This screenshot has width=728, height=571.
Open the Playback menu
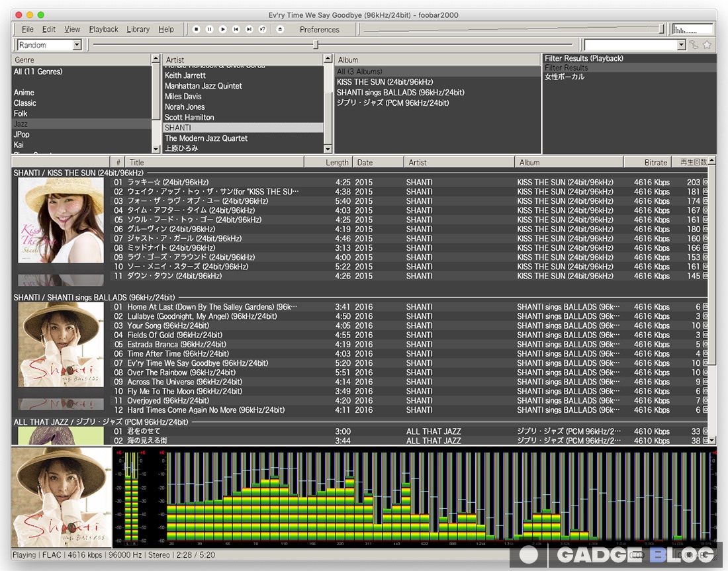pos(103,29)
